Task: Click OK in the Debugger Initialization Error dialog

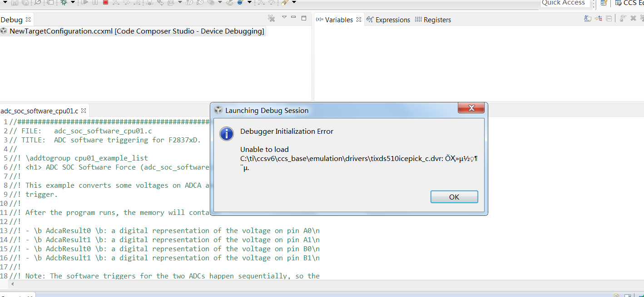Action: point(454,197)
